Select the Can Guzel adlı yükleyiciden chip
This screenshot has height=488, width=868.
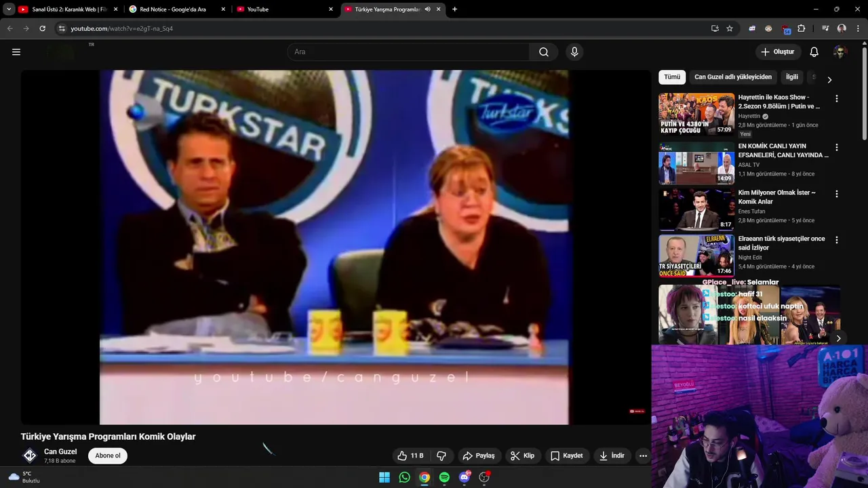tap(733, 77)
